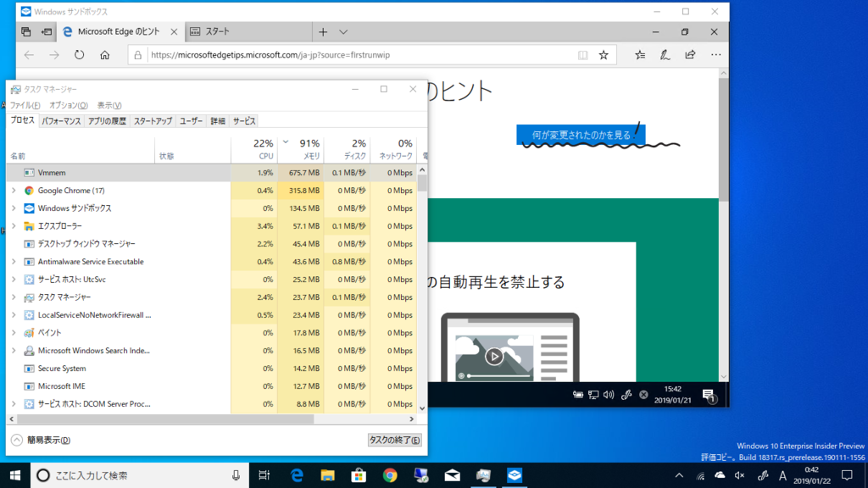Open Edge set-aside tabs icon
The height and width of the screenshot is (488, 868).
(x=26, y=31)
